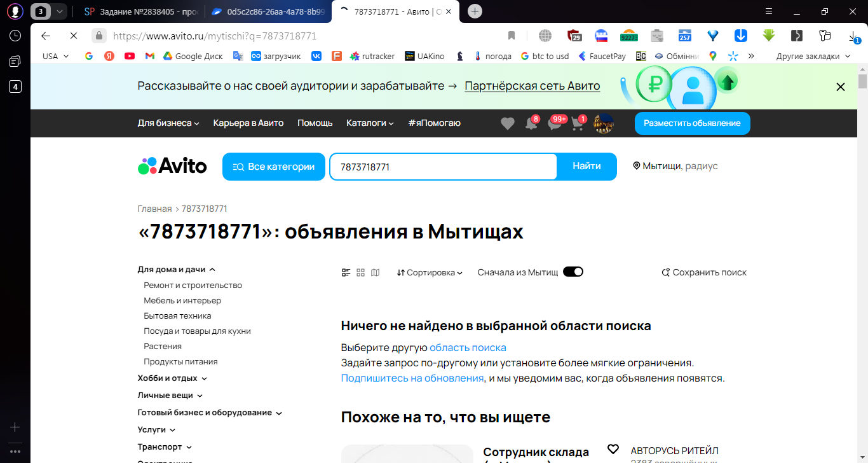Change location Мытищи, радиус
This screenshot has height=463, width=868.
[x=675, y=166]
